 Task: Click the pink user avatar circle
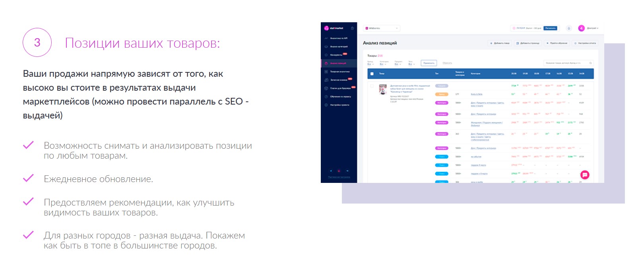coord(581,28)
